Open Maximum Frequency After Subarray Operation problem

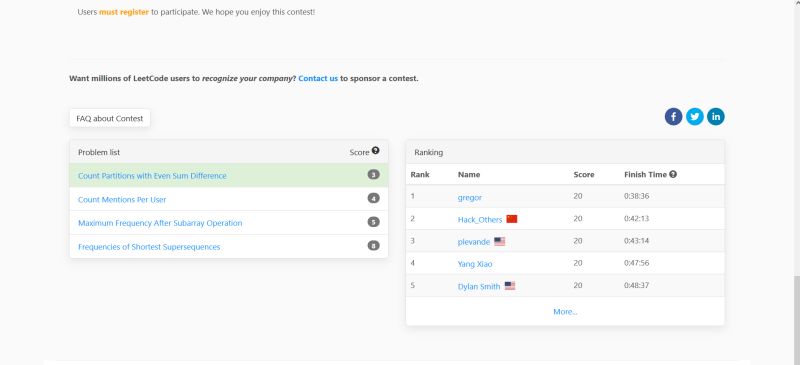(x=160, y=223)
